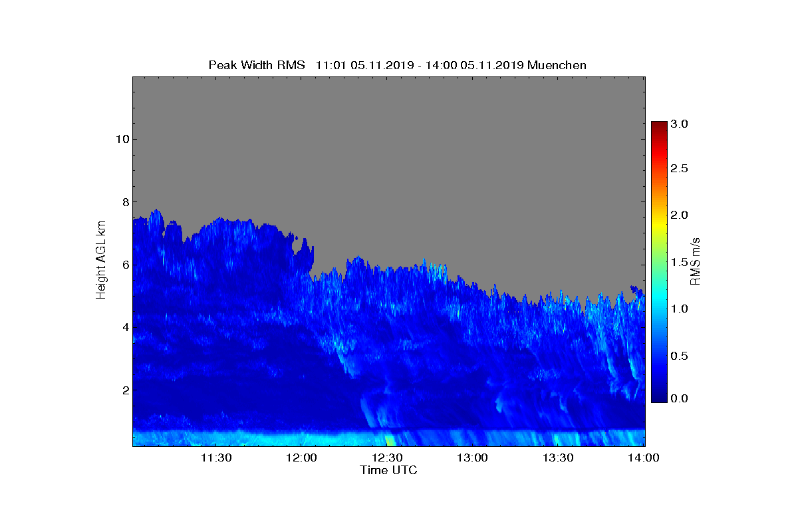The width and height of the screenshot is (798, 532).
Task: Click the dark blue bottom of colorbar
Action: [x=659, y=397]
